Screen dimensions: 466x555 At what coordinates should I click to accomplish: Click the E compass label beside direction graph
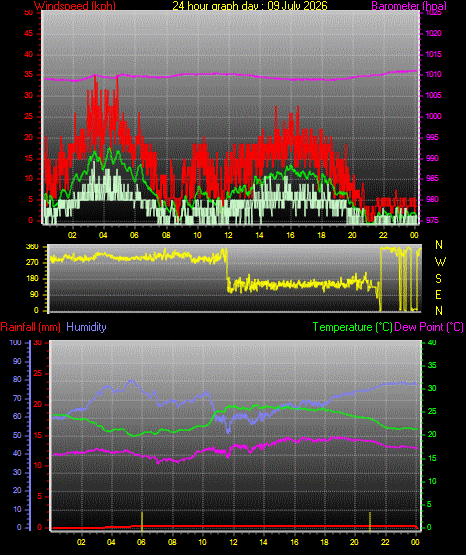pos(438,295)
